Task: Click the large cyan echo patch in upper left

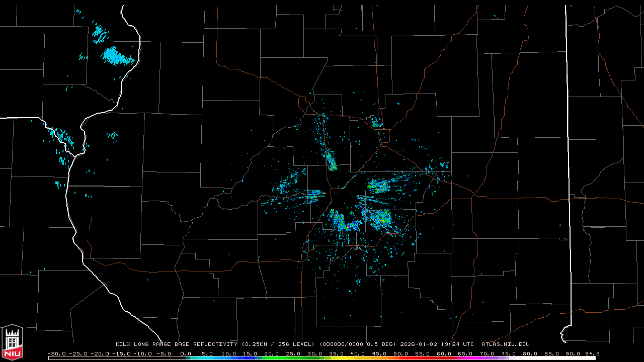Action: click(x=116, y=55)
